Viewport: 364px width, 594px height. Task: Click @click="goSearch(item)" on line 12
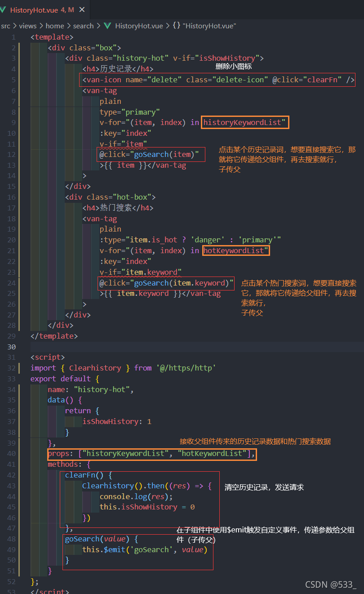149,155
